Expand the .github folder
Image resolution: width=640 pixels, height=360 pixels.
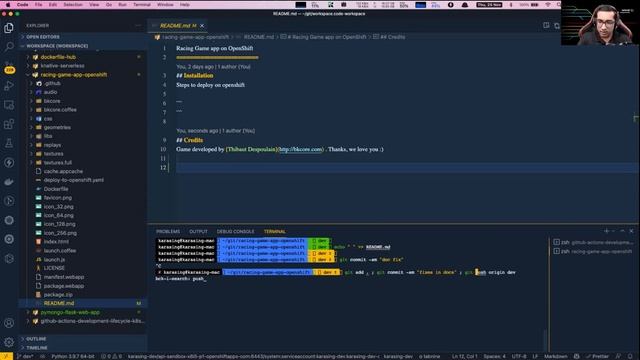click(x=52, y=83)
